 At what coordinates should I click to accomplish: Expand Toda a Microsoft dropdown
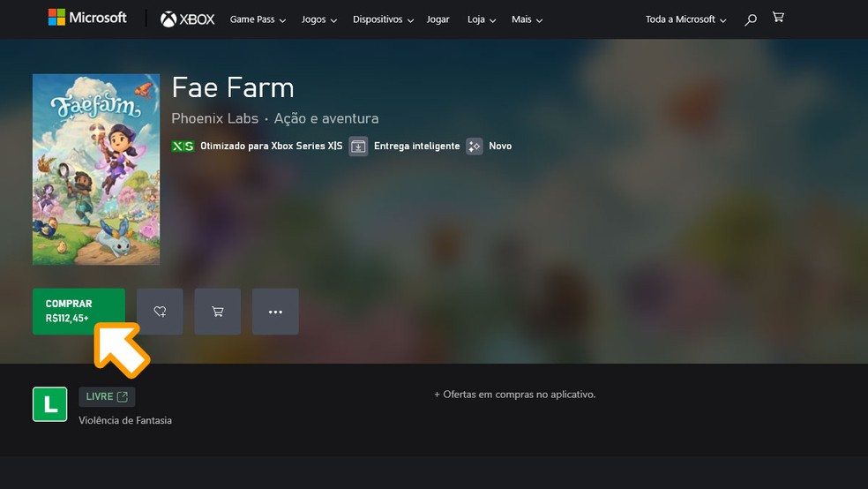pyautogui.click(x=686, y=19)
